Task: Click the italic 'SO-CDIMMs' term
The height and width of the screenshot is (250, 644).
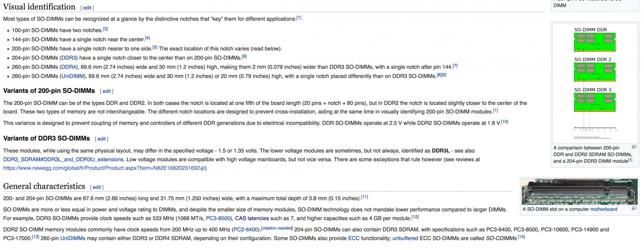Action: tap(502, 238)
